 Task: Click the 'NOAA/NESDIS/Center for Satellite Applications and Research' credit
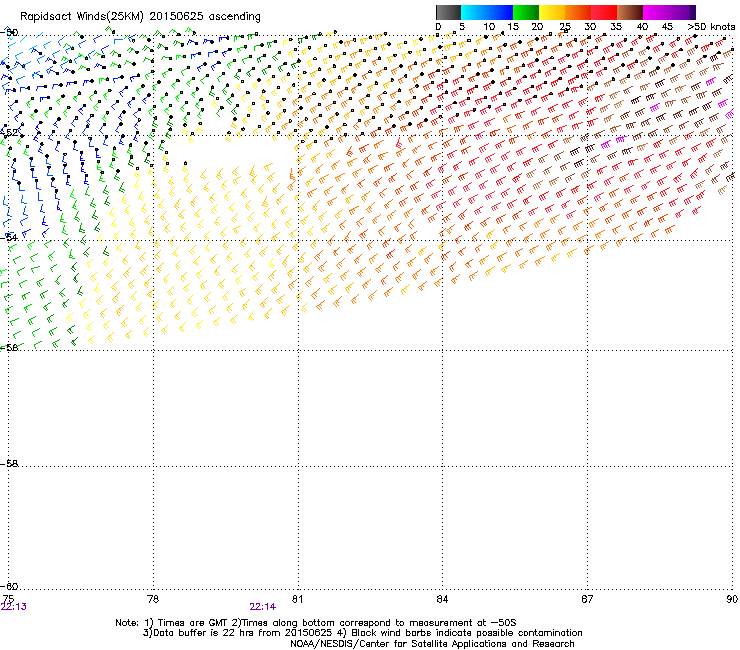(x=432, y=644)
